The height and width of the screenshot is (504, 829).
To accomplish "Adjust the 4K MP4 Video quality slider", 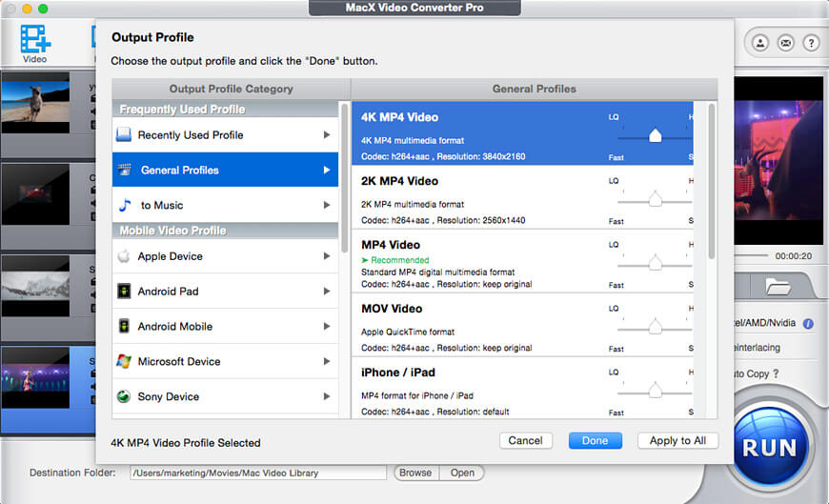I will coord(655,136).
